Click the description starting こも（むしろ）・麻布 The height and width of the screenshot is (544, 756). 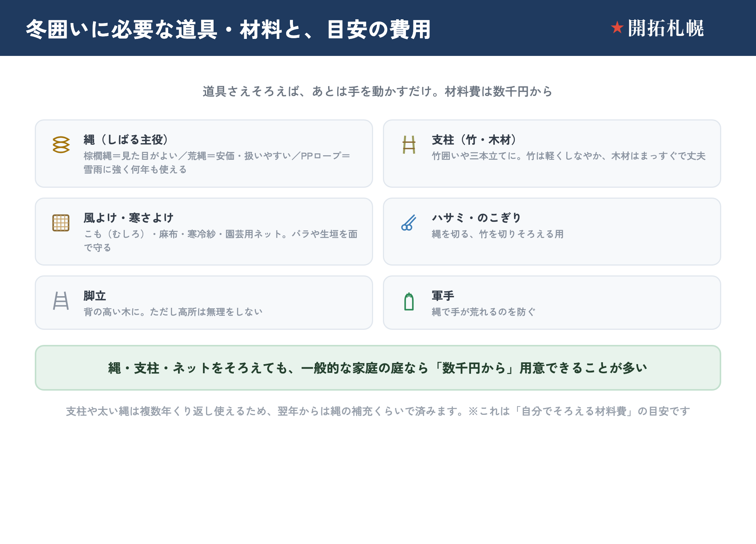pos(221,241)
